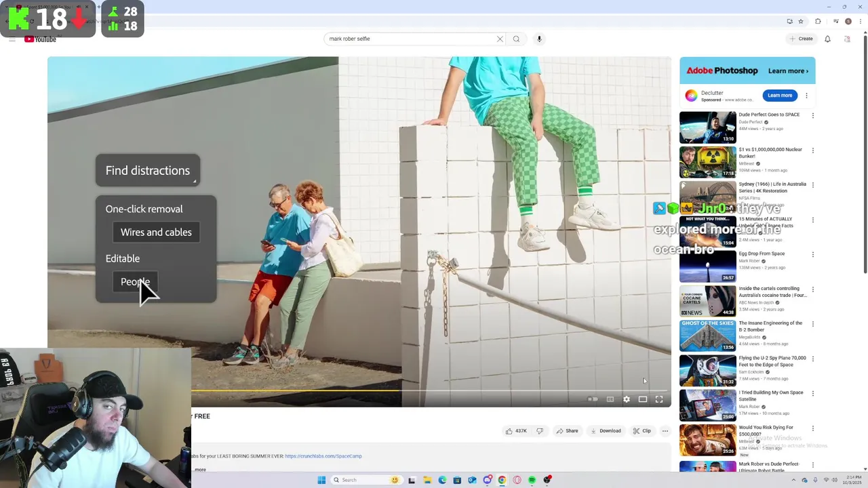Screen dimensions: 868x488
Task: Open the Flying the U-2 Spy Plane thumbnail
Action: tap(707, 371)
